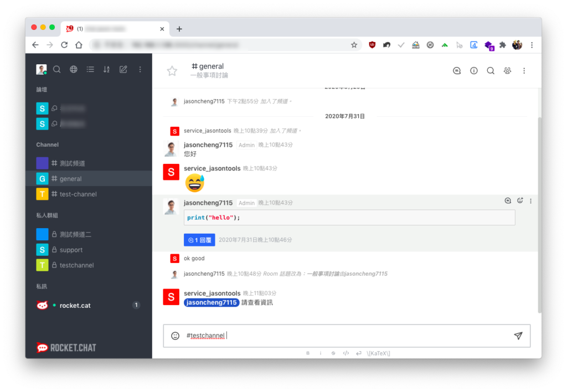
Task: Click the chat message list scrollbar
Action: (x=539, y=215)
